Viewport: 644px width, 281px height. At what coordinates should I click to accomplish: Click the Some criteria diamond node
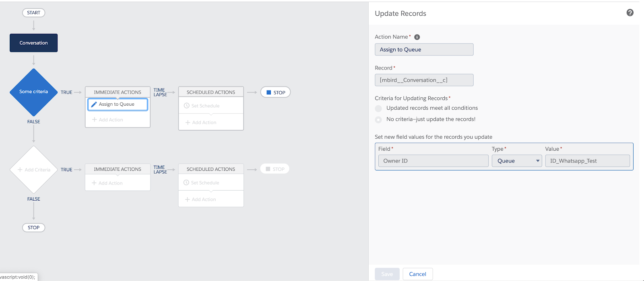[x=34, y=92]
